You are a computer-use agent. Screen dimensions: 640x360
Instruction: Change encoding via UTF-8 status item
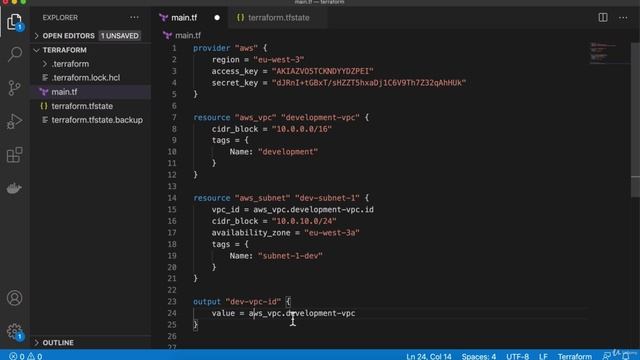517,356
